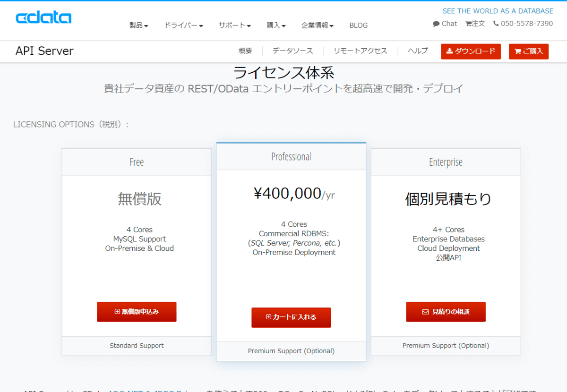The width and height of the screenshot is (567, 392).
Task: Click the ライセンス体系 heading
Action: coord(283,72)
